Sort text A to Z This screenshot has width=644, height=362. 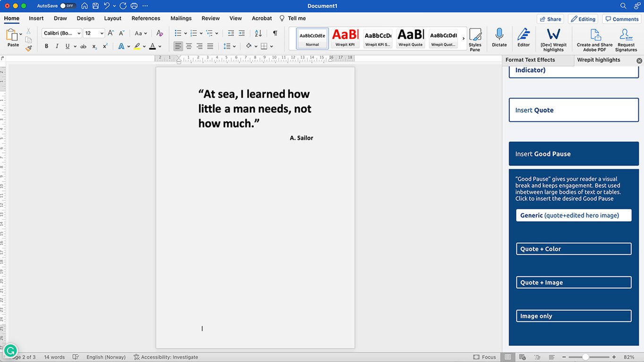click(258, 33)
